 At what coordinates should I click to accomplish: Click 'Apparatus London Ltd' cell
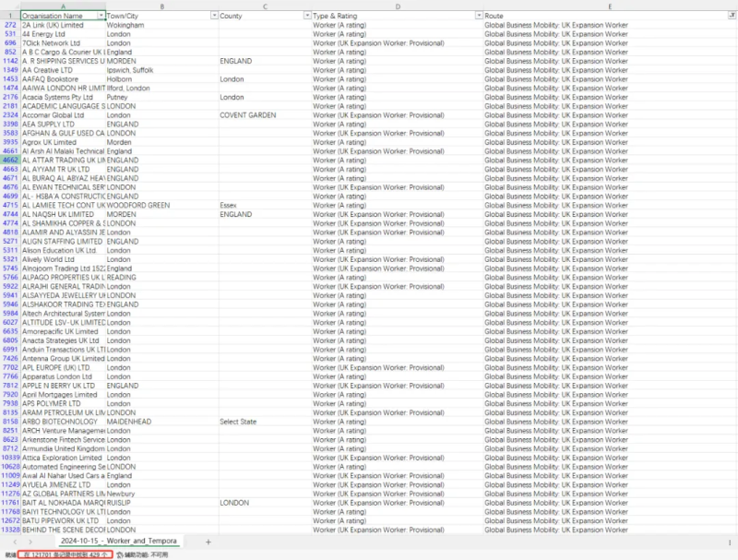tap(63, 376)
